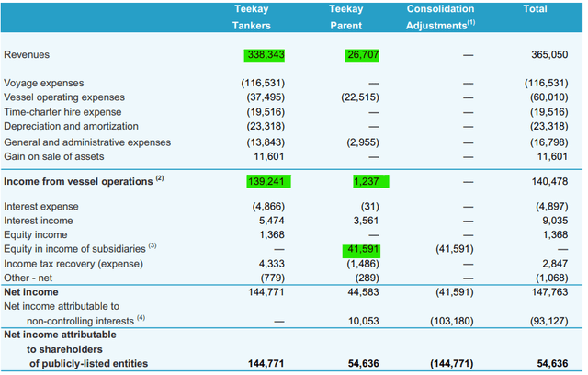Click the Gain on sale of assets label
The height and width of the screenshot is (375, 588).
coord(54,156)
